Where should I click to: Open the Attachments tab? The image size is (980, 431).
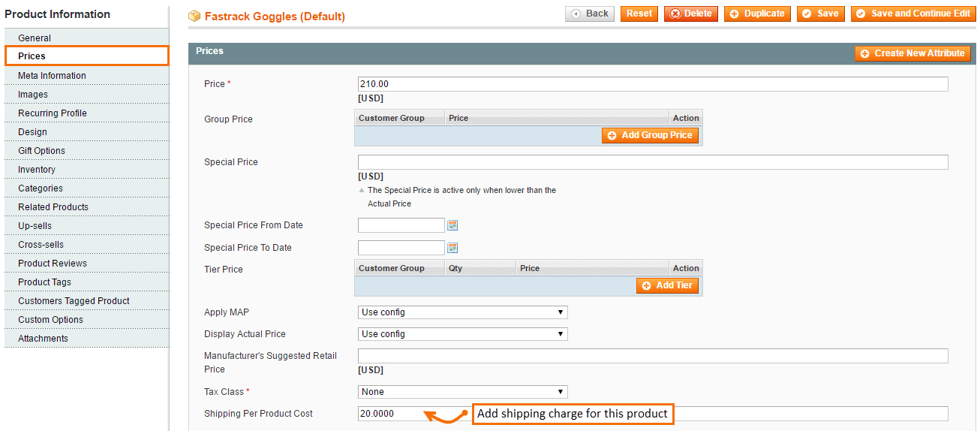click(86, 338)
